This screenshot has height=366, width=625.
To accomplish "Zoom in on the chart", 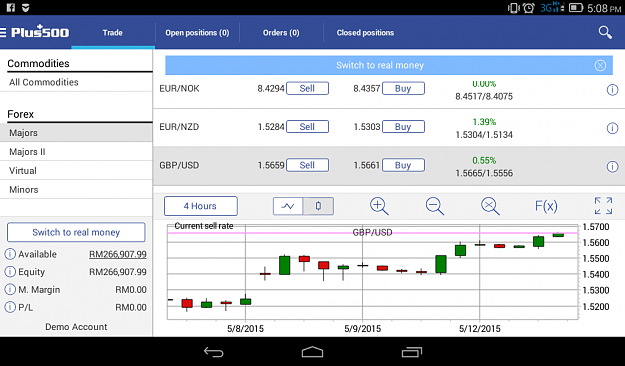I will point(379,206).
